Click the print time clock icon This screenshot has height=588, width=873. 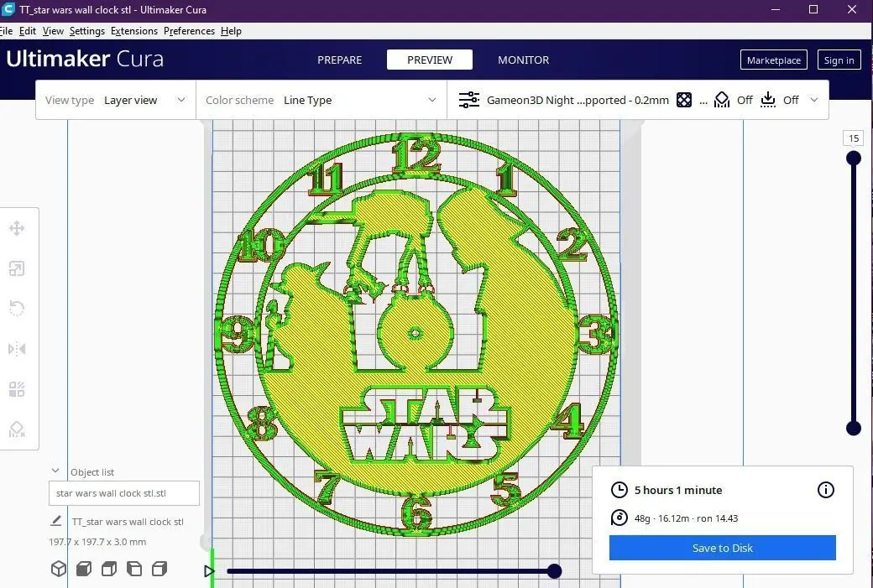[x=619, y=490]
